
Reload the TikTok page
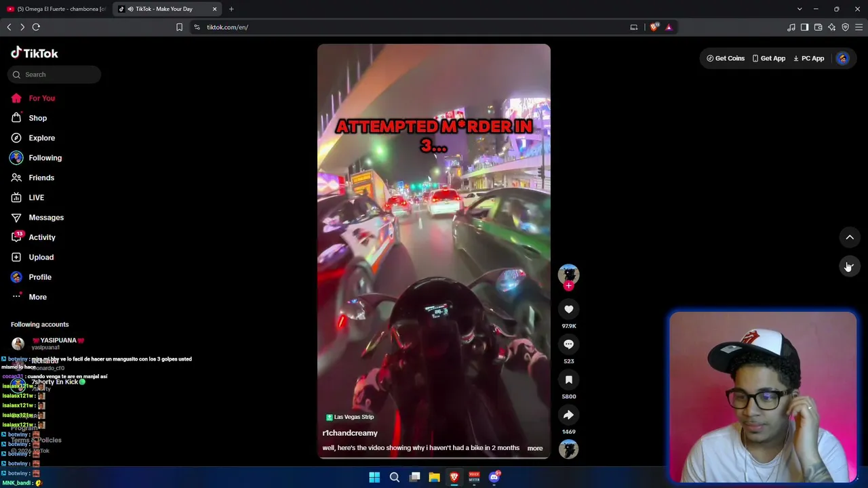pyautogui.click(x=36, y=27)
